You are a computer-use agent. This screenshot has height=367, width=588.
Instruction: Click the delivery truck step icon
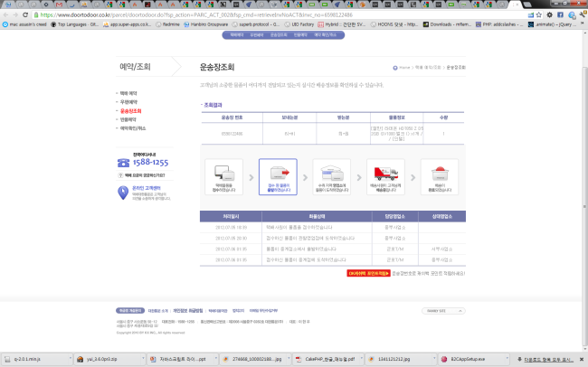pyautogui.click(x=385, y=176)
